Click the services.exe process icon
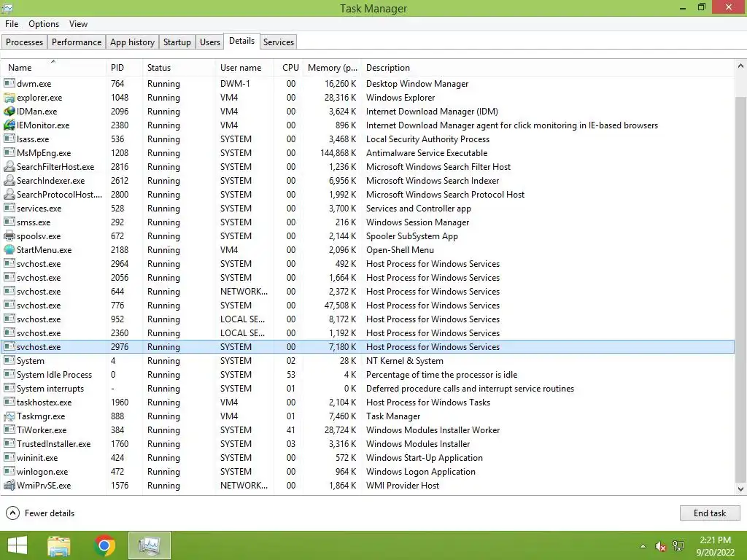 (x=9, y=208)
